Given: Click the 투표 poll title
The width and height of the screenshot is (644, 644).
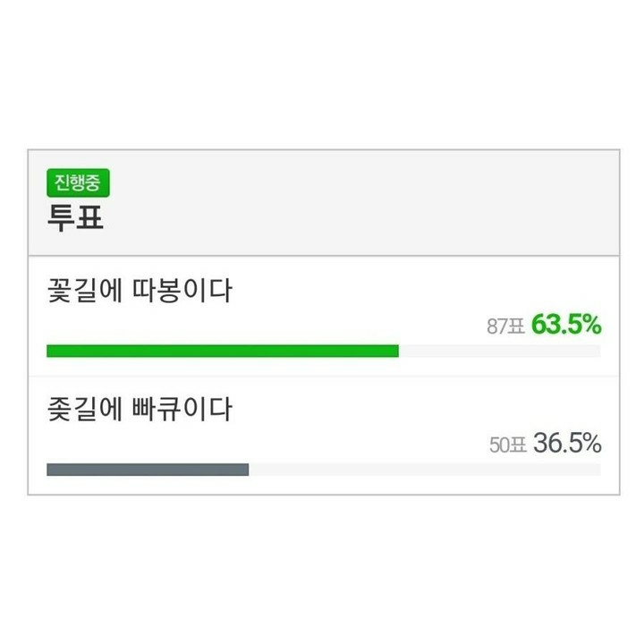Looking at the screenshot, I should [75, 218].
